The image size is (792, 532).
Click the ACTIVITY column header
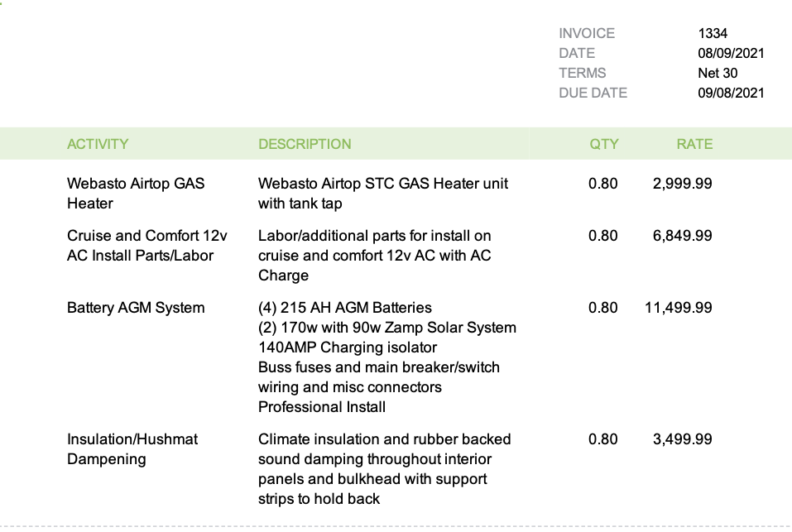pos(98,144)
